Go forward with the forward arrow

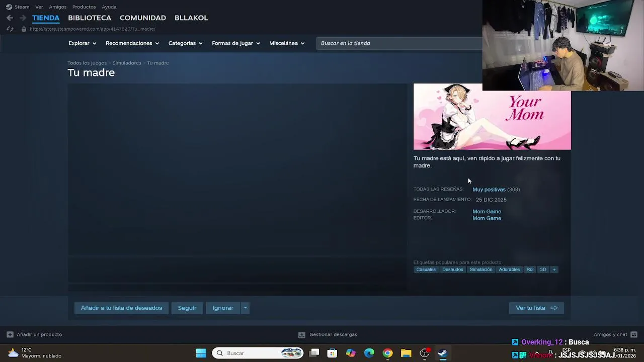coord(23,18)
